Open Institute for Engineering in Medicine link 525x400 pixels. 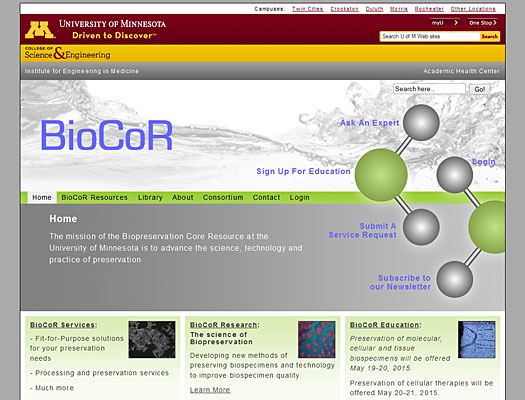tap(81, 71)
